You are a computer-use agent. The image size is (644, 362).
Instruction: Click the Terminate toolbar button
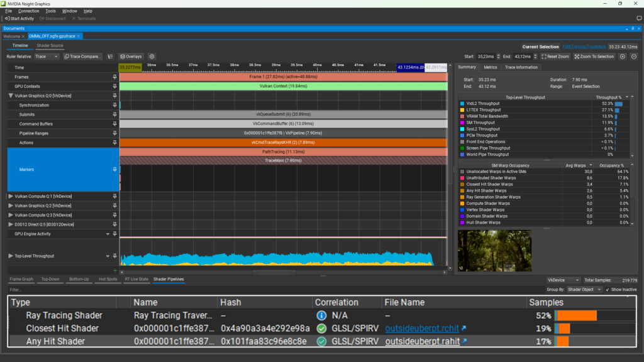click(x=84, y=18)
